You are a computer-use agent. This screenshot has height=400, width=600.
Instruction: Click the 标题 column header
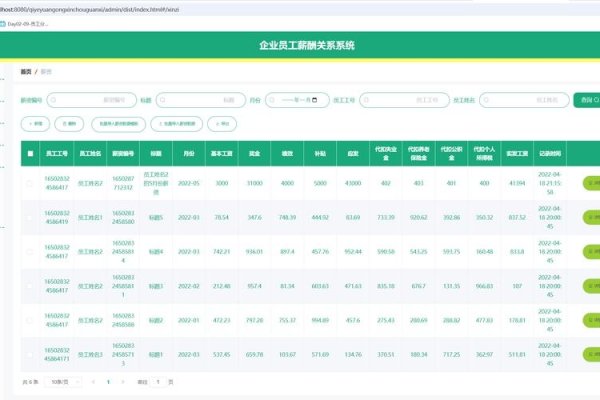(156, 153)
